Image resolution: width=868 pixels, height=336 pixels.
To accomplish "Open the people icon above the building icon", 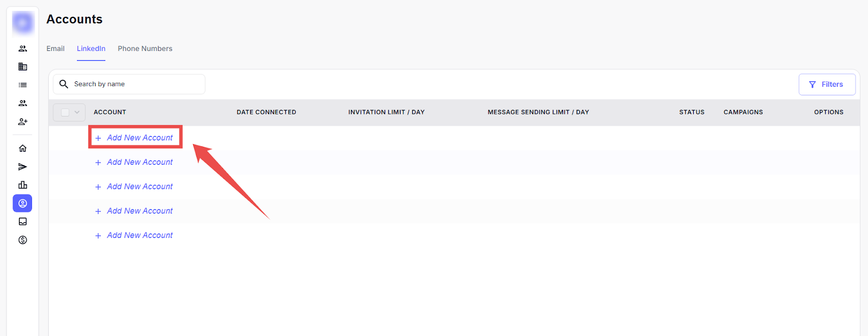I will [23, 49].
